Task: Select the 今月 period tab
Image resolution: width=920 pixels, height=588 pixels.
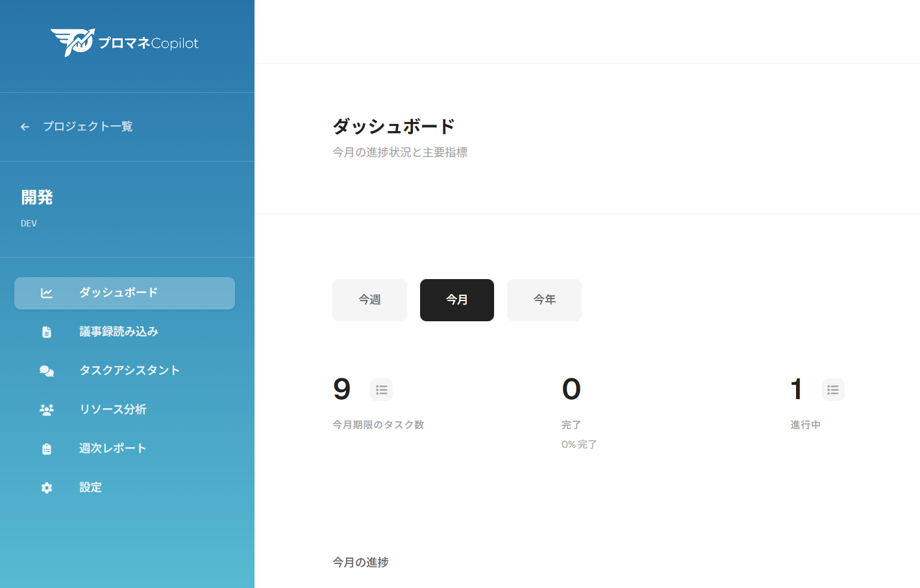Action: [456, 300]
